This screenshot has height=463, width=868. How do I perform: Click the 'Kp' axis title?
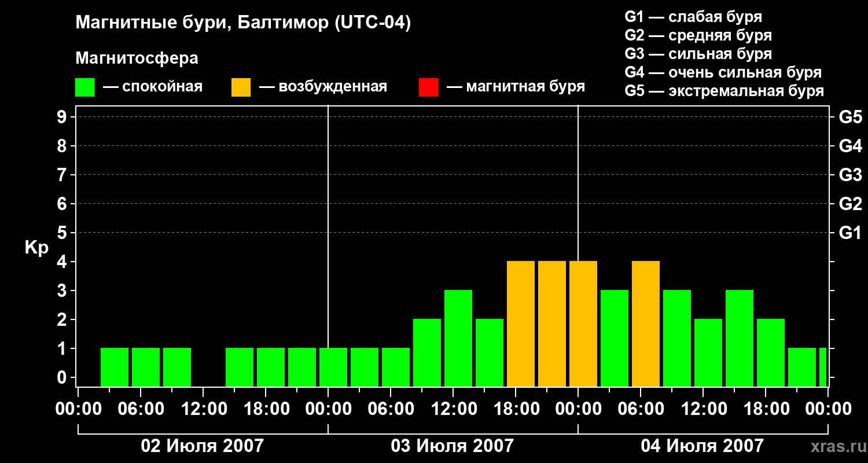[x=36, y=248]
